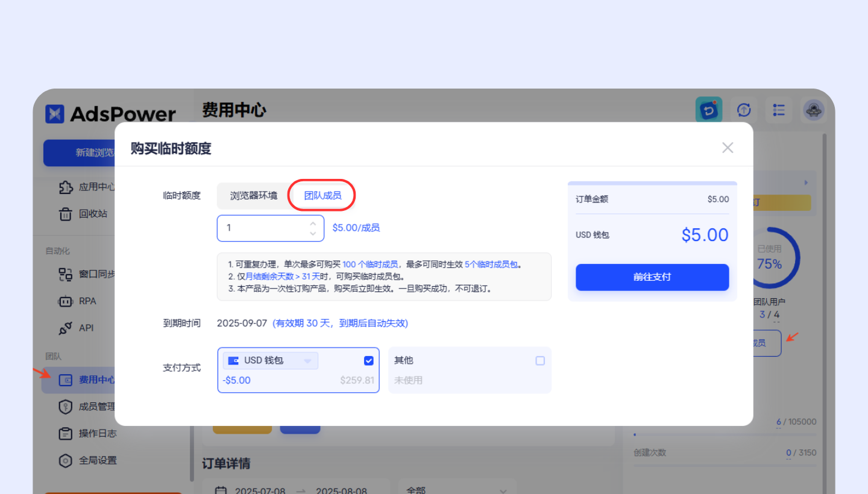
Task: Open 全局设置 hexagon icon in sidebar
Action: [66, 461]
